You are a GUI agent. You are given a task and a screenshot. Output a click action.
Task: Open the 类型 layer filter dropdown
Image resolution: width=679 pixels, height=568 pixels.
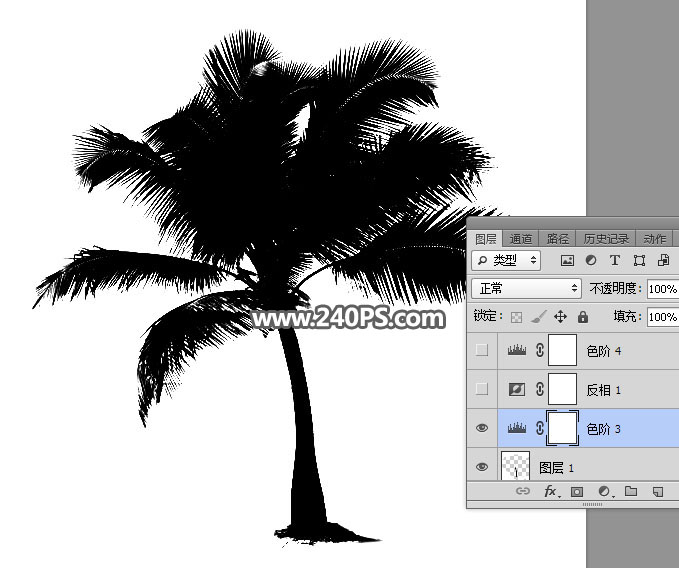[x=506, y=260]
